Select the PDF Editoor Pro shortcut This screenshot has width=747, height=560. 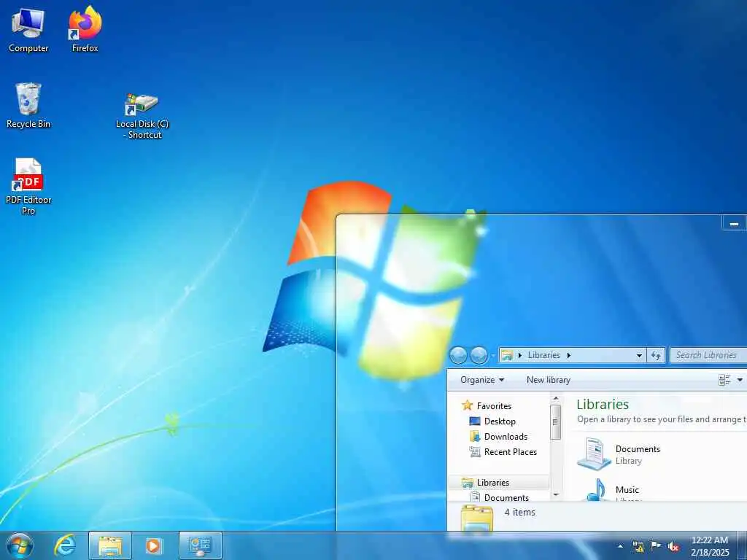pyautogui.click(x=28, y=187)
